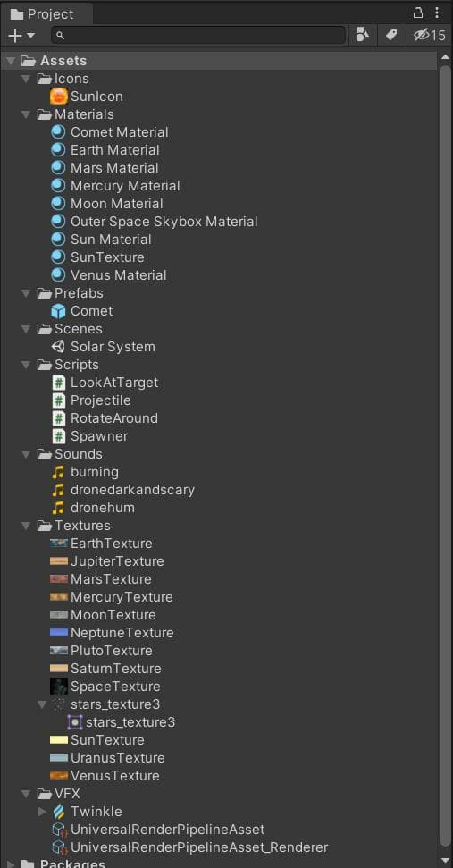The image size is (453, 868).
Task: Toggle hidden packages visibility (15) button
Action: point(430,36)
